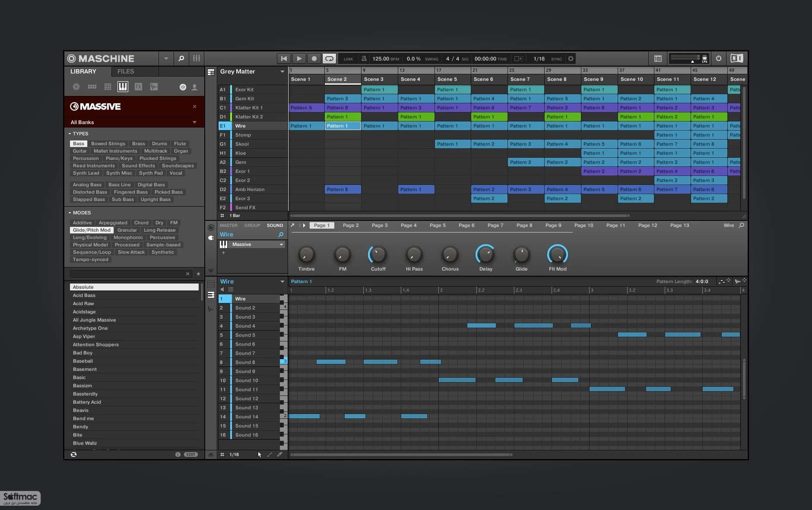
Task: Switch to the FILES tab
Action: click(x=126, y=71)
